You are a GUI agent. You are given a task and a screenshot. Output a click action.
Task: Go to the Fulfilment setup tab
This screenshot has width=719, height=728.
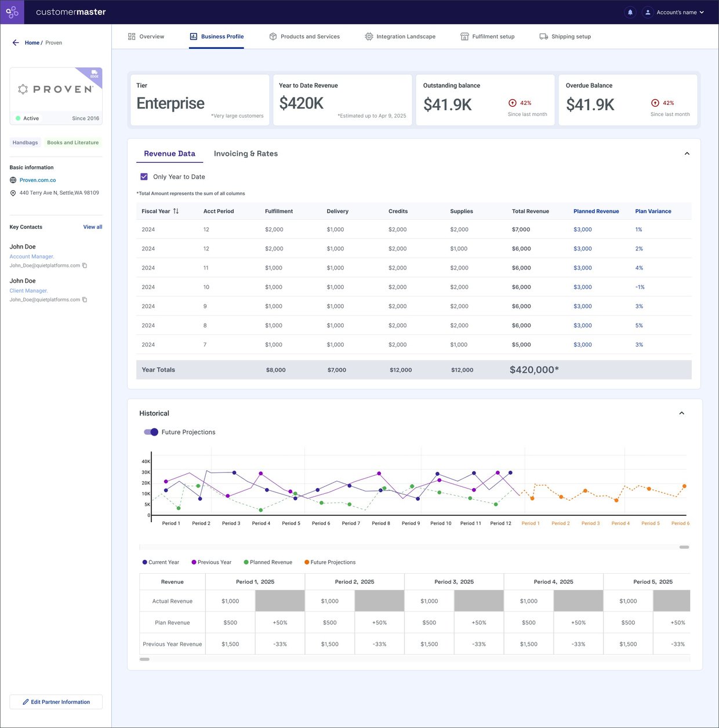point(488,37)
